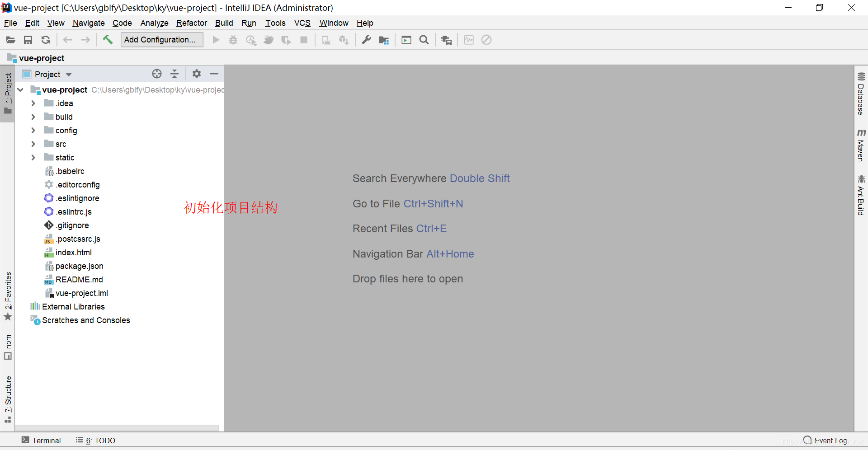The width and height of the screenshot is (868, 450).
Task: Collapse the vue-project root node
Action: pyautogui.click(x=20, y=90)
